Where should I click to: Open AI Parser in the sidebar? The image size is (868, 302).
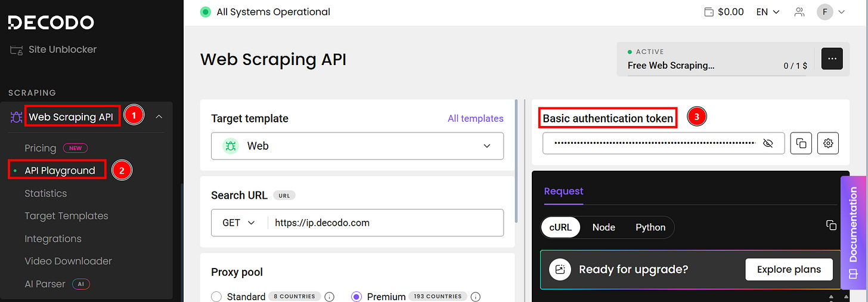[x=45, y=284]
